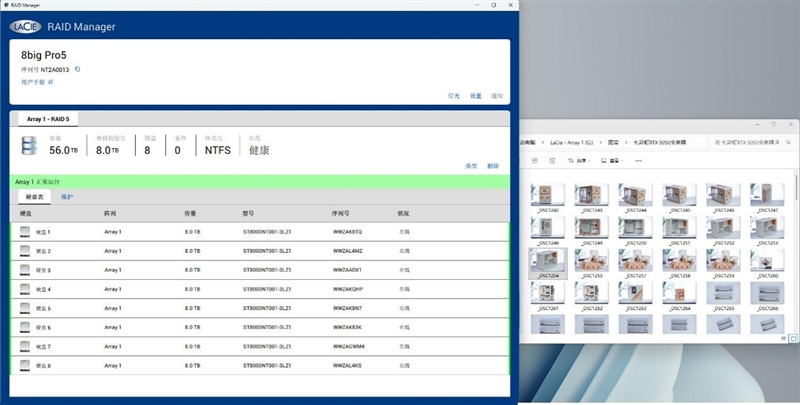Select thumbnail _DSC1266 in Explorer
The image size is (800, 405).
767,296
